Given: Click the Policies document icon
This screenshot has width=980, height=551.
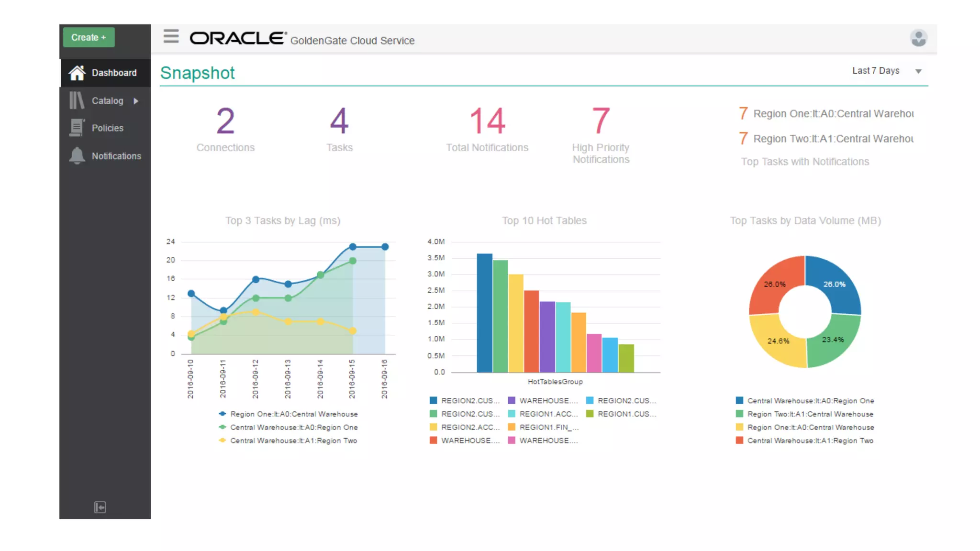Looking at the screenshot, I should 77,128.
